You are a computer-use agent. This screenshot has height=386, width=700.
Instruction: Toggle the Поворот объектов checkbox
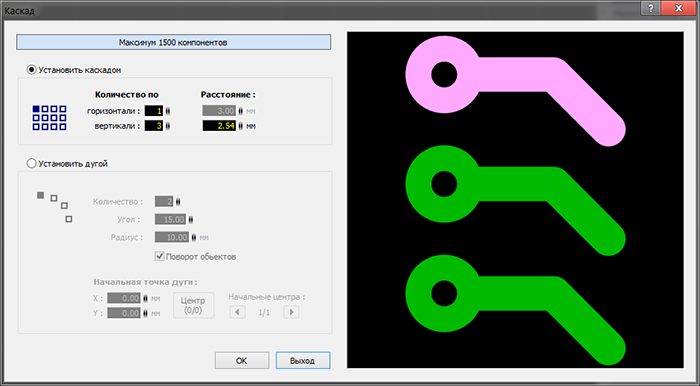point(159,257)
